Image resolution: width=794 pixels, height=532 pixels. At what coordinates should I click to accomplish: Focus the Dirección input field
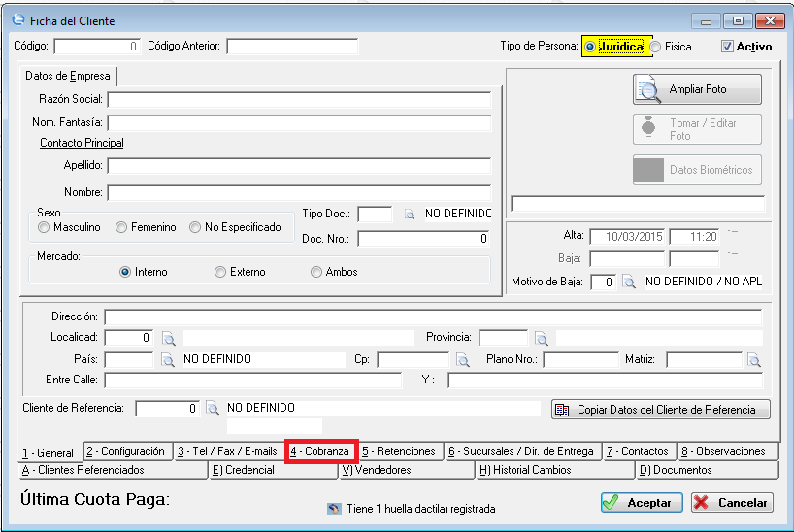[433, 317]
